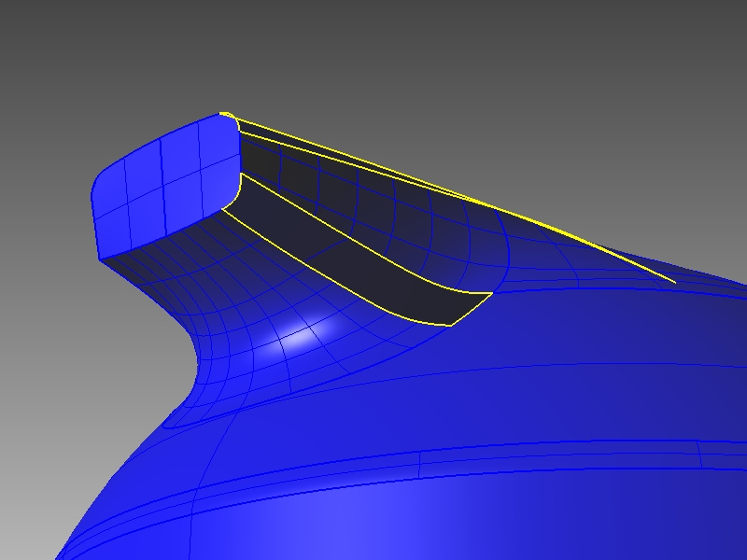The height and width of the screenshot is (560, 747).
Task: Click the center grid intersection on end cap
Action: 163,184
